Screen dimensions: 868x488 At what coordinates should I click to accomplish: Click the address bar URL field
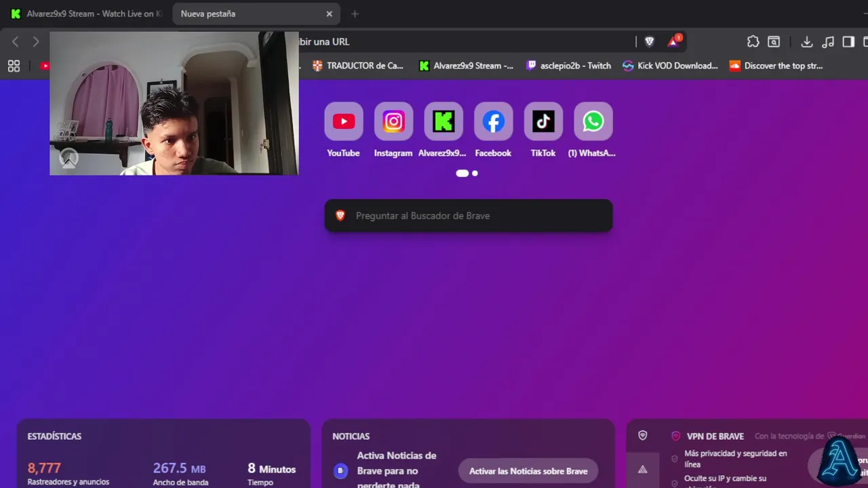pyautogui.click(x=465, y=41)
